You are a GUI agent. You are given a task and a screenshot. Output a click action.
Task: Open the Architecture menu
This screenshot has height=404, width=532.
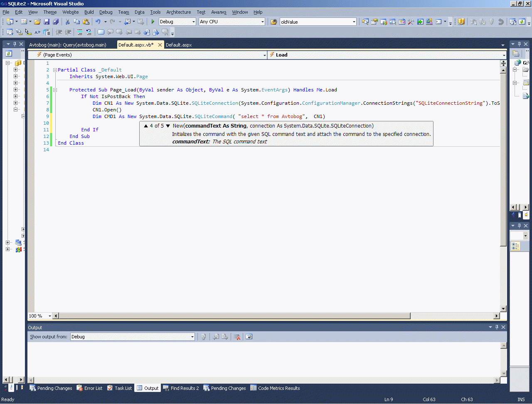pos(179,12)
